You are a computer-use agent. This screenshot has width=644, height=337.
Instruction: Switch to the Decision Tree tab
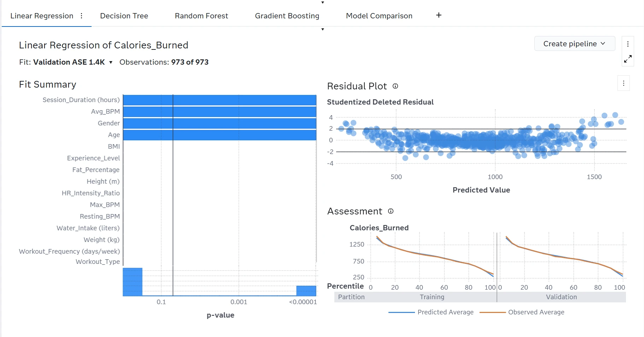point(124,16)
